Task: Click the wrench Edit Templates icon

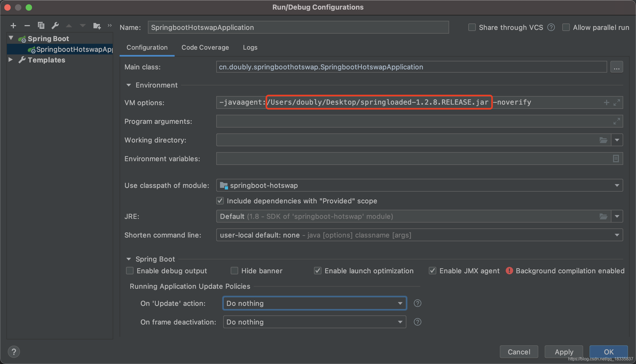Action: tap(55, 26)
